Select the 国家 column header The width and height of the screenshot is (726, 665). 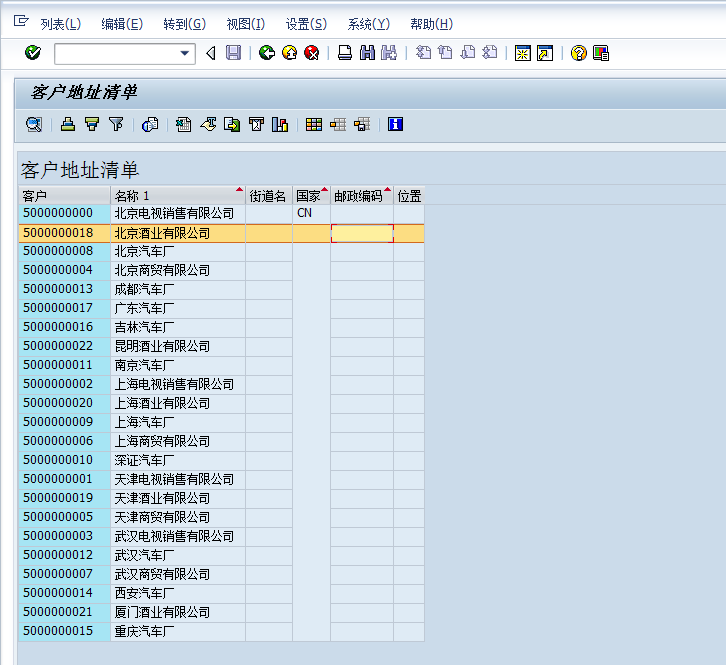[x=311, y=196]
